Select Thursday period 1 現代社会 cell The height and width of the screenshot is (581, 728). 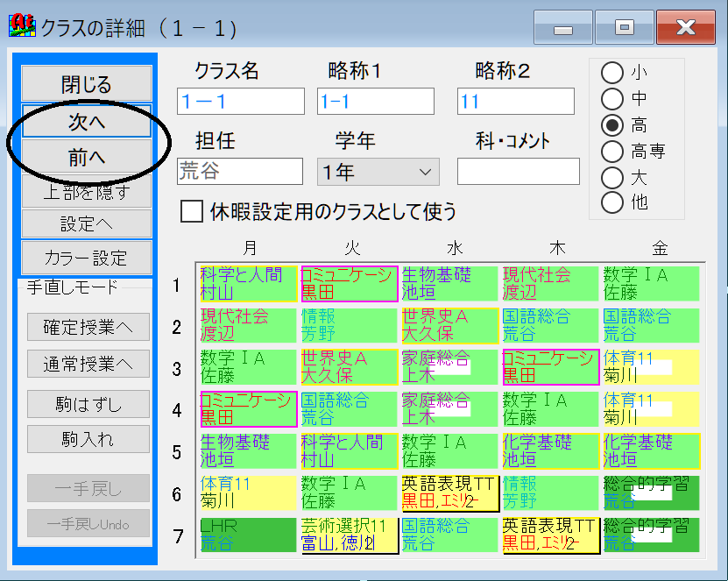pyautogui.click(x=551, y=284)
